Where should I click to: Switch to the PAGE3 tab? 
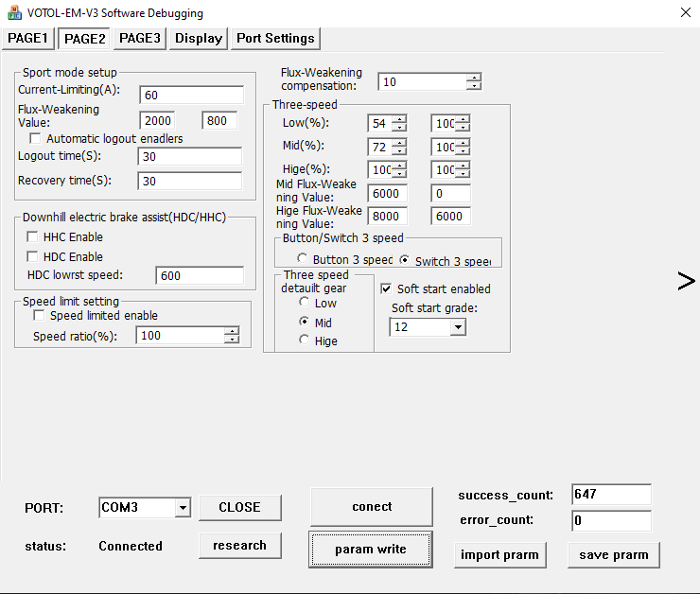(x=140, y=38)
